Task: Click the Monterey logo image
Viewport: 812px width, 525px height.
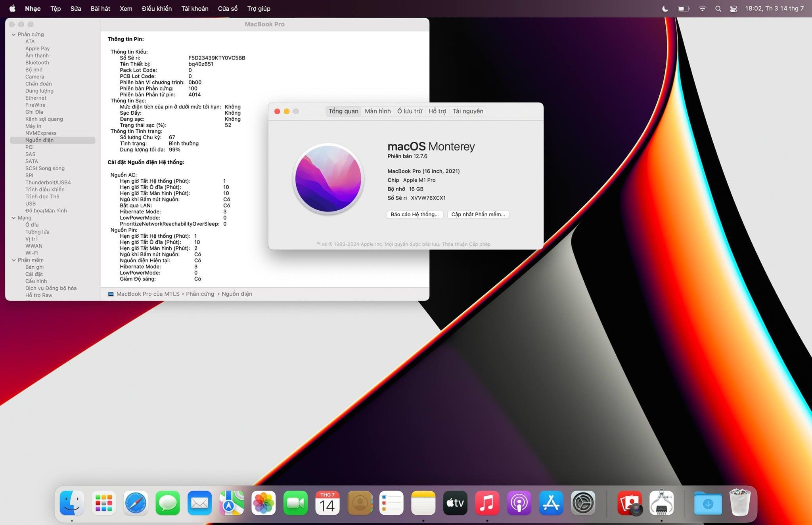Action: click(x=328, y=179)
